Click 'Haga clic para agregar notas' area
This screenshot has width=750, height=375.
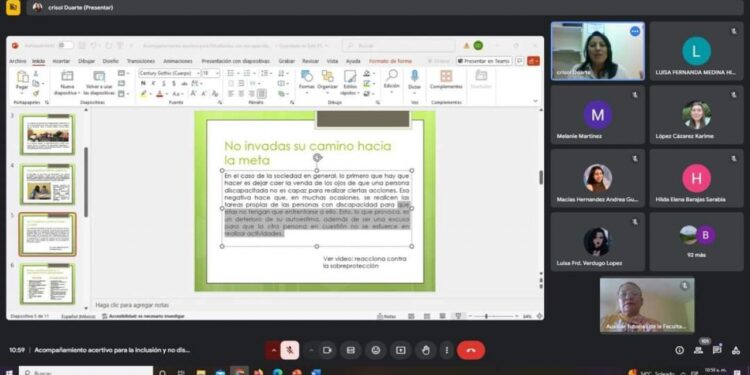(132, 305)
